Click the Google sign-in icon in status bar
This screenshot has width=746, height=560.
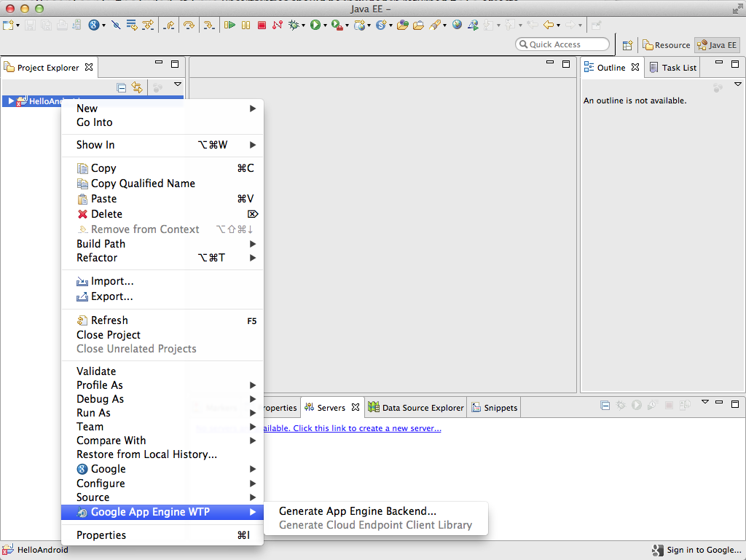click(658, 550)
